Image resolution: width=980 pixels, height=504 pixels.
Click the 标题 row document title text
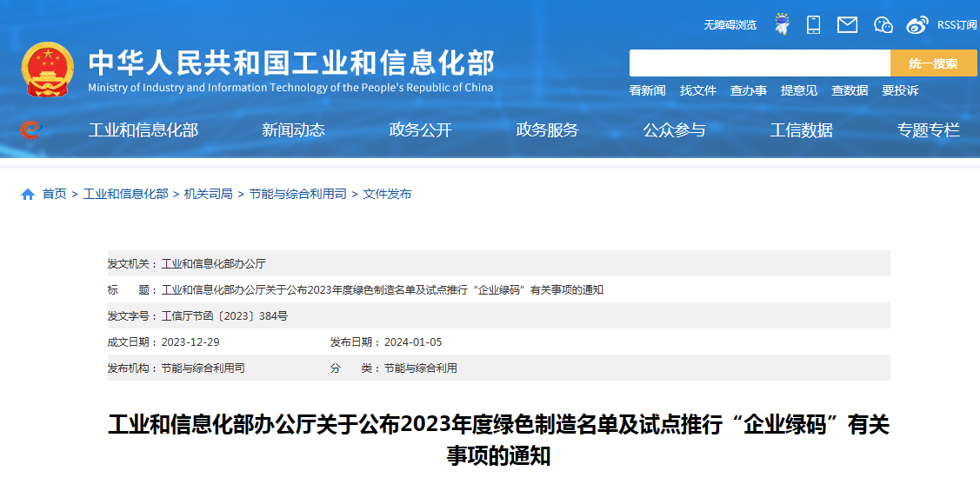coord(383,290)
